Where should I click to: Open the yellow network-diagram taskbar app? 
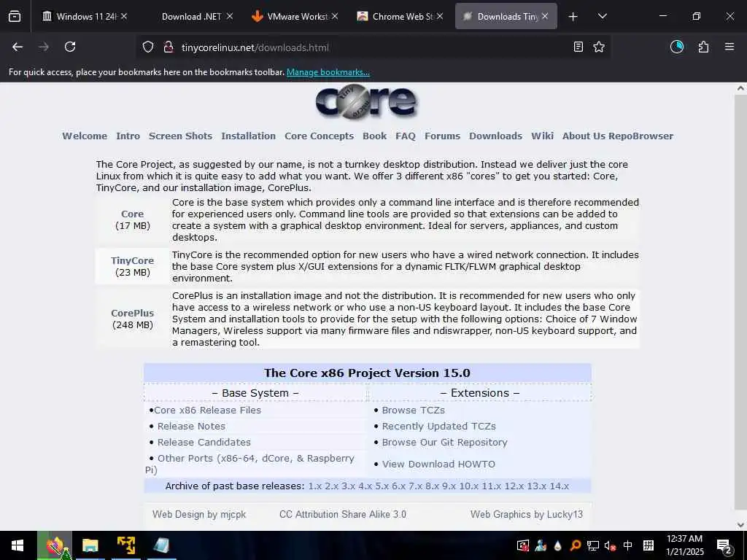pyautogui.click(x=126, y=545)
